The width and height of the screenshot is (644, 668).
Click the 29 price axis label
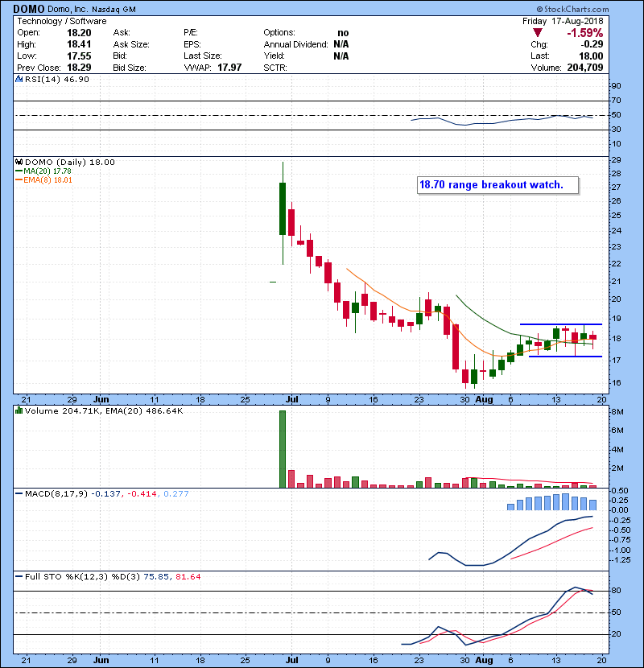[617, 160]
